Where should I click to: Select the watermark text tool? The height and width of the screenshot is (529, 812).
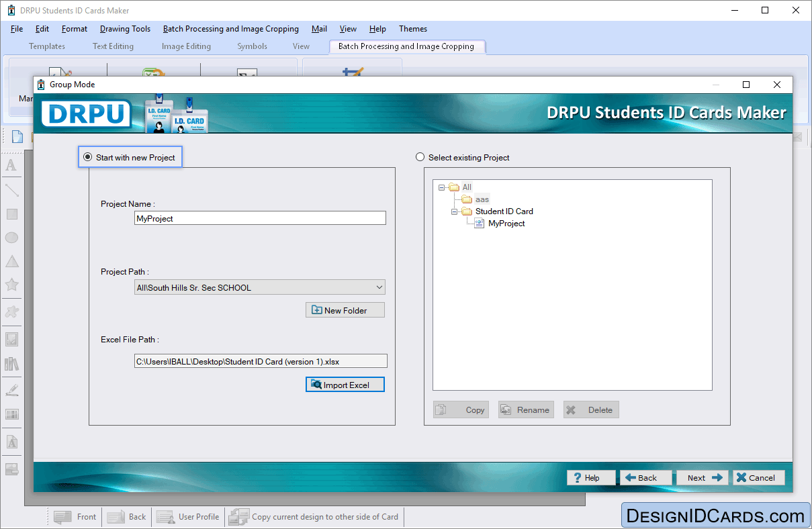(x=11, y=442)
